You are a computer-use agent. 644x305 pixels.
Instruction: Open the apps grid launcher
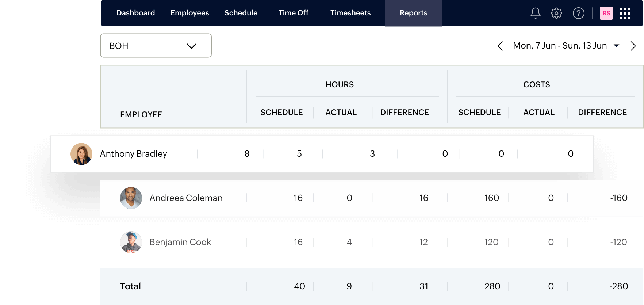click(x=625, y=13)
